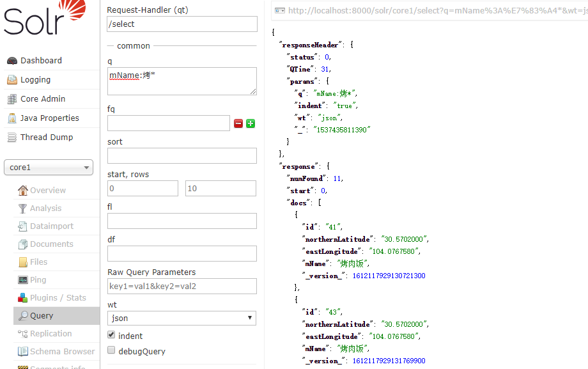Open the localhost request URL link
Image resolution: width=588 pixels, height=369 pixels.
438,10
